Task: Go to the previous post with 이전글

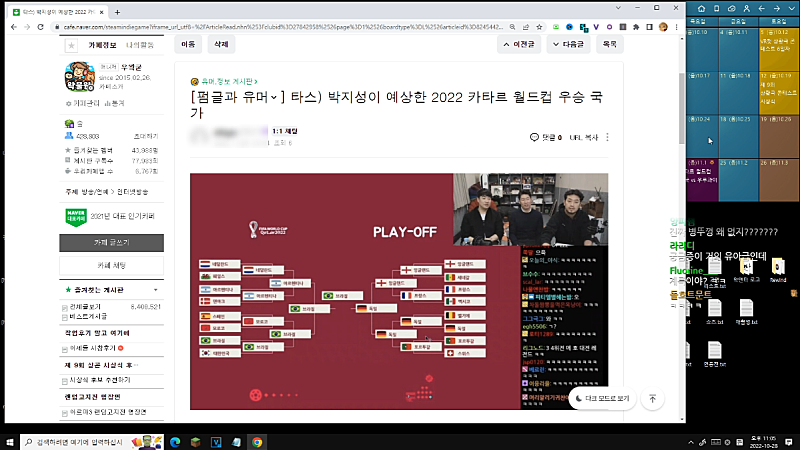Action: coord(519,44)
